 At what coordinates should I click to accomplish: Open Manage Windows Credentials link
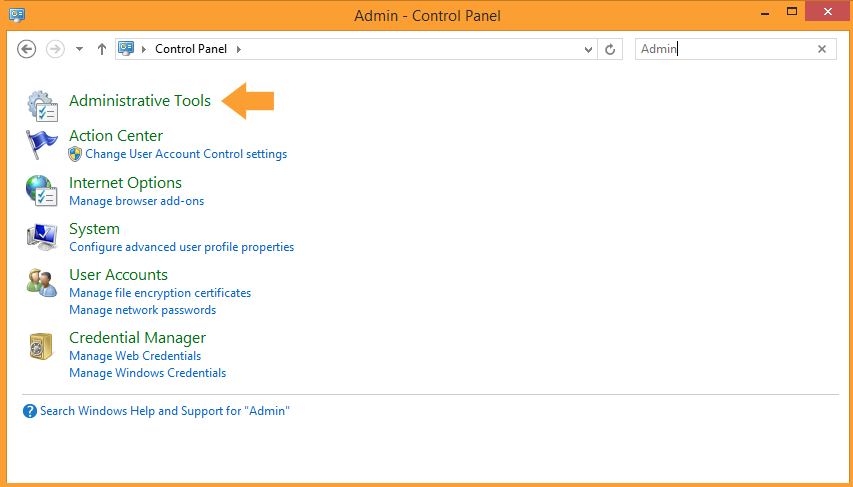[x=147, y=373]
